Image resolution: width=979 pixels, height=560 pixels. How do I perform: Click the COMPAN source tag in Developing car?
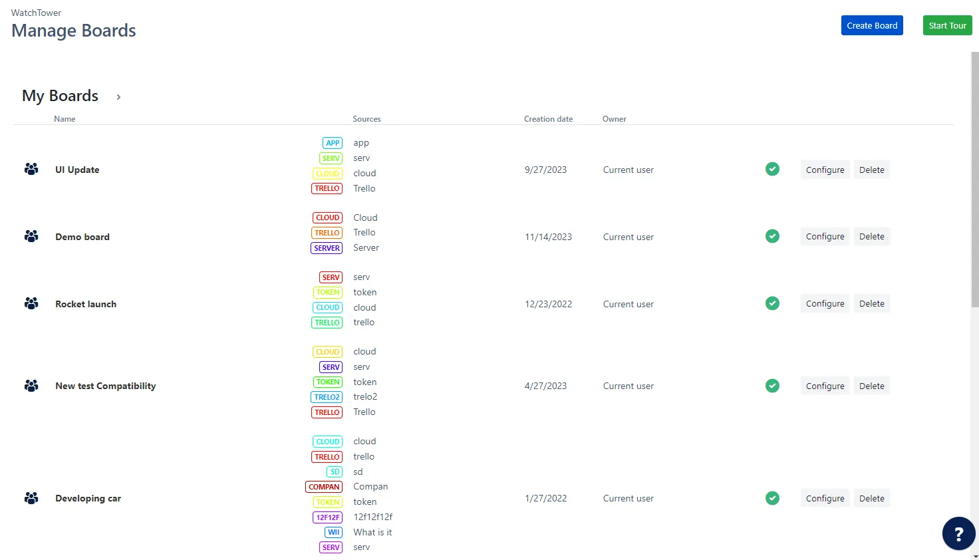coord(324,487)
